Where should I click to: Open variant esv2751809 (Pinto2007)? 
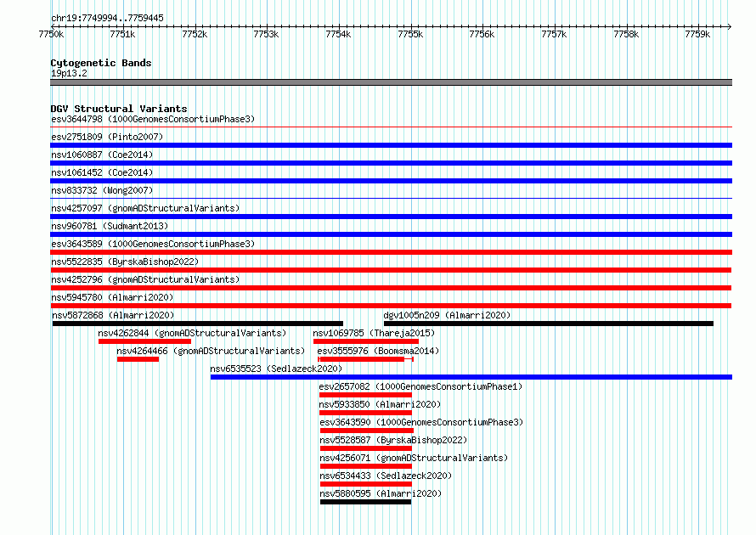coord(107,137)
